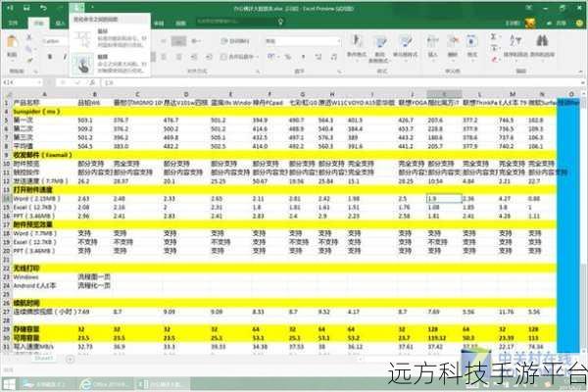Switch to the Insert ribbon tab

point(60,23)
